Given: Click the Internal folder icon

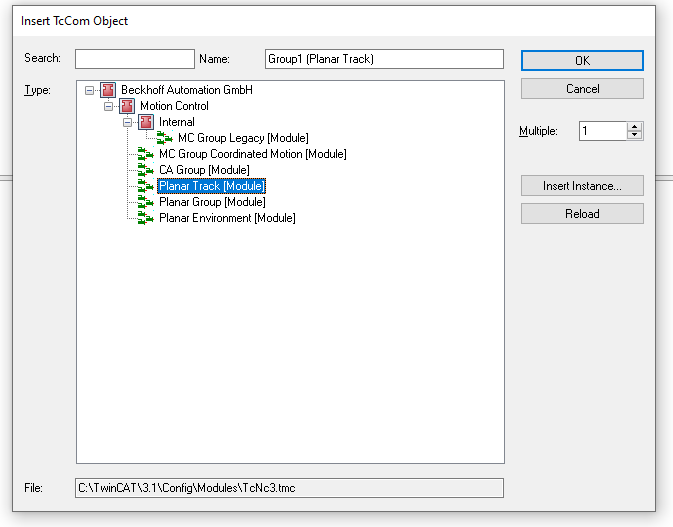Looking at the screenshot, I should point(146,122).
